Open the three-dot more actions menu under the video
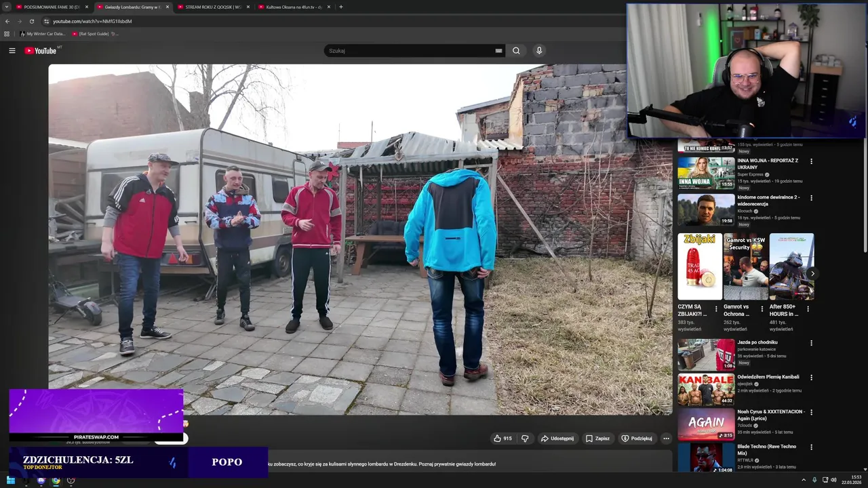The height and width of the screenshot is (488, 868). pyautogui.click(x=666, y=439)
